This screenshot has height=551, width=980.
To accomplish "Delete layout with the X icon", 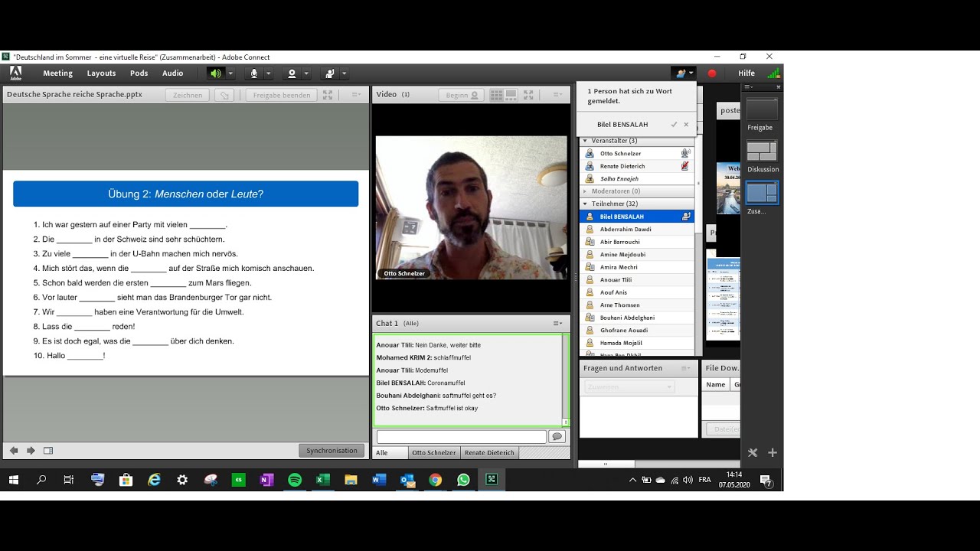I will pos(753,452).
